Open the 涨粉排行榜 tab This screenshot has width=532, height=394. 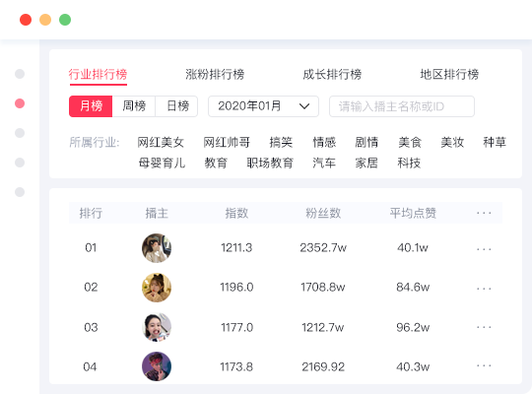(215, 74)
